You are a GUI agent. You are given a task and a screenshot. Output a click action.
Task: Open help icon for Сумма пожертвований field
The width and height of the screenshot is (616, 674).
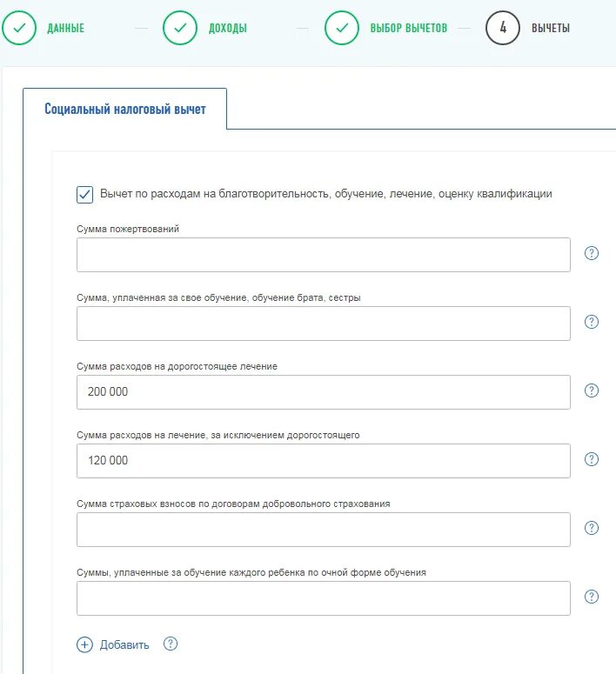(x=592, y=253)
